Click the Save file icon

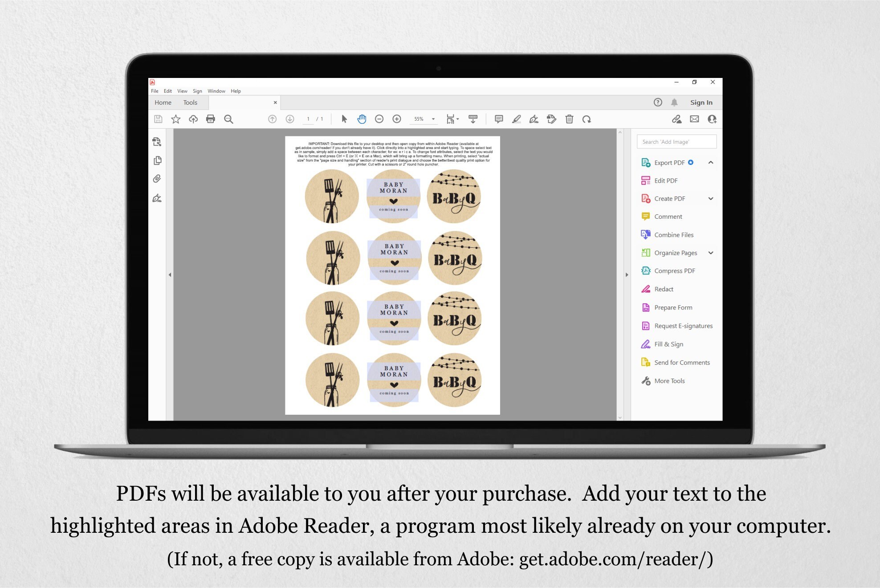(158, 119)
